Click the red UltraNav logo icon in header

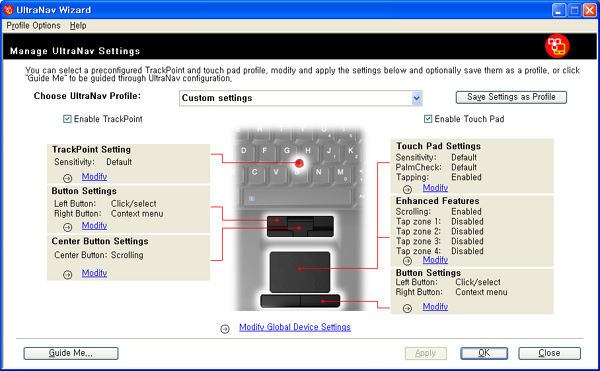point(557,46)
